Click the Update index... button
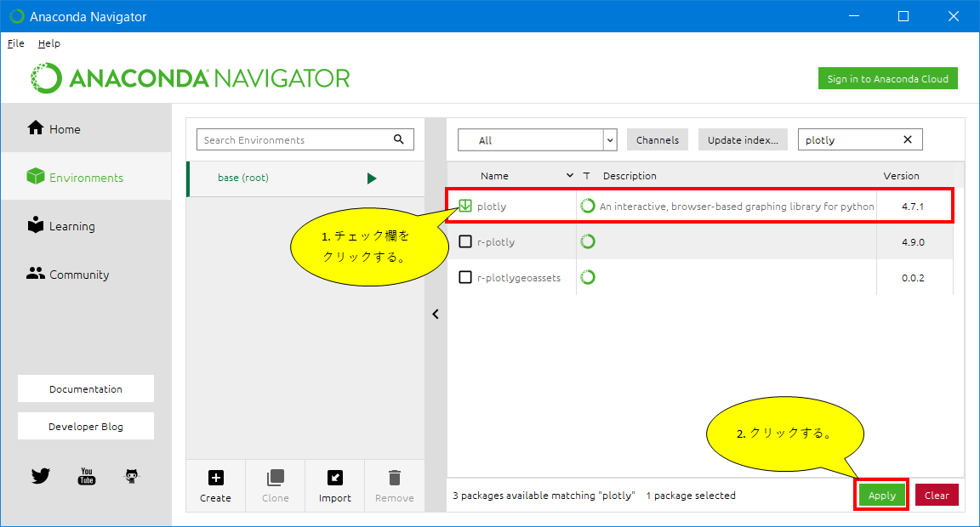Viewport: 980px width, 527px height. coord(744,140)
